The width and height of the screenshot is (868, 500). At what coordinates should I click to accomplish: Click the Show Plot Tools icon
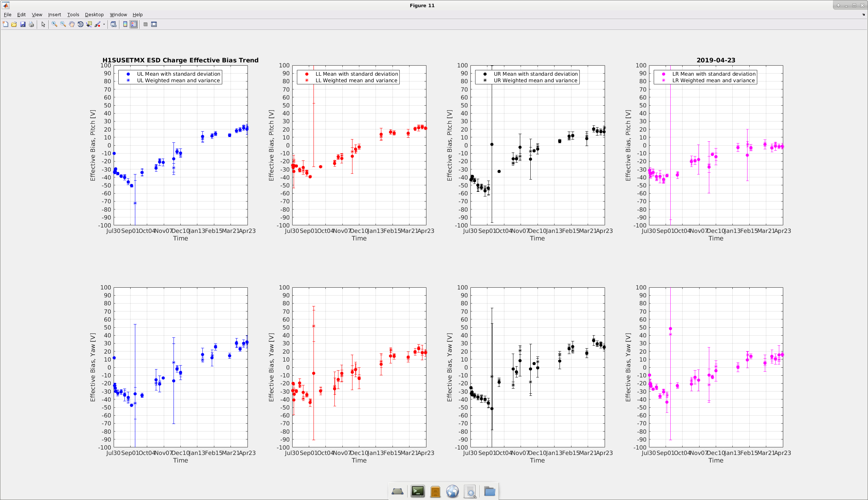point(154,25)
